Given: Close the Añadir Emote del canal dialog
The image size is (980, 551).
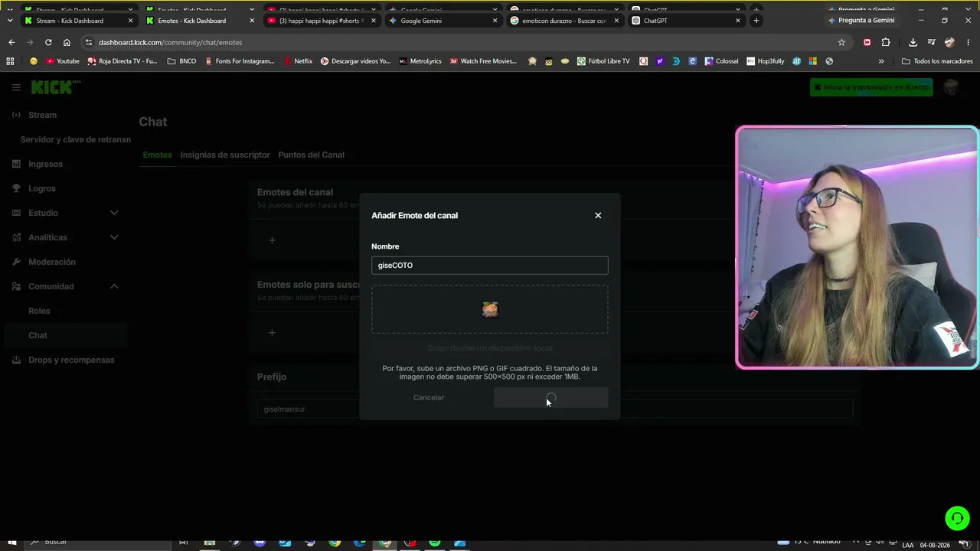Looking at the screenshot, I should (598, 216).
